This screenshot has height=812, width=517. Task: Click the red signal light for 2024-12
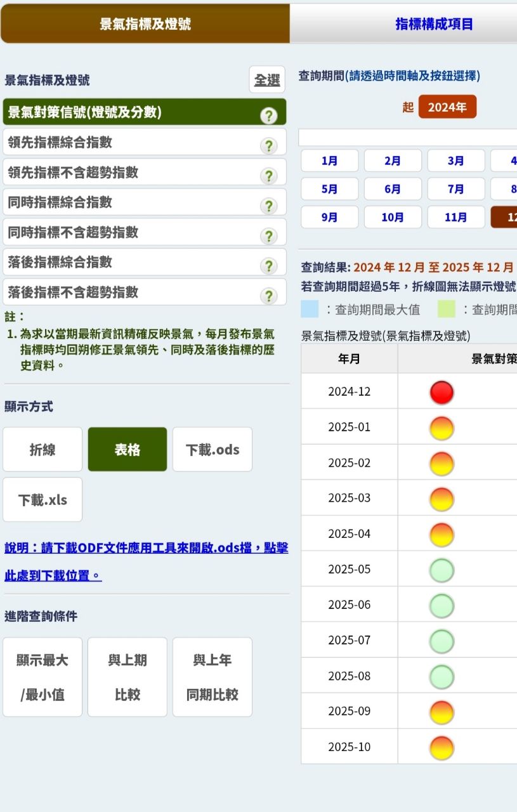click(x=442, y=392)
